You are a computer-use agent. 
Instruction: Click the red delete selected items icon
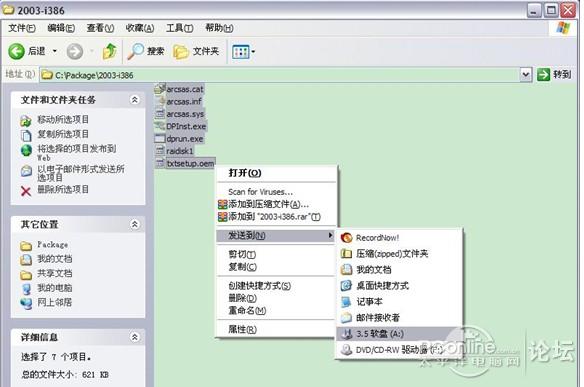[26, 191]
